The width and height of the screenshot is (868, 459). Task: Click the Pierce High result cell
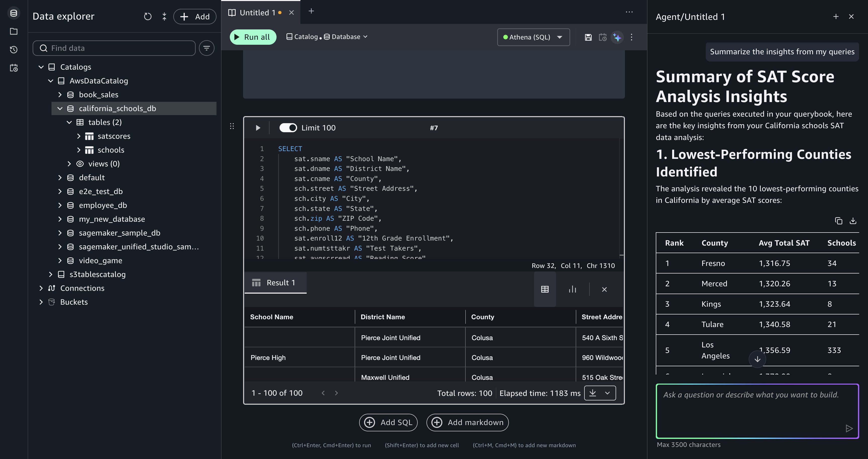pyautogui.click(x=300, y=357)
